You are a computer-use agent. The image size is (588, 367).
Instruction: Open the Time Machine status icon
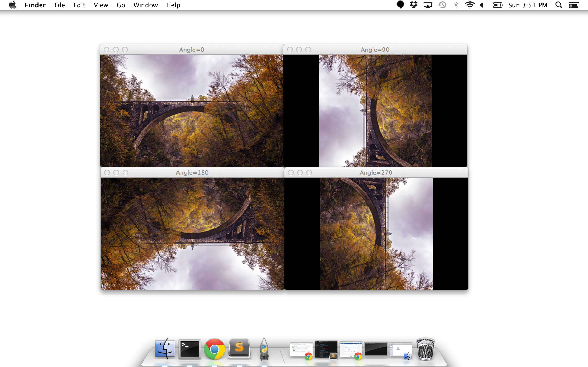coord(442,5)
